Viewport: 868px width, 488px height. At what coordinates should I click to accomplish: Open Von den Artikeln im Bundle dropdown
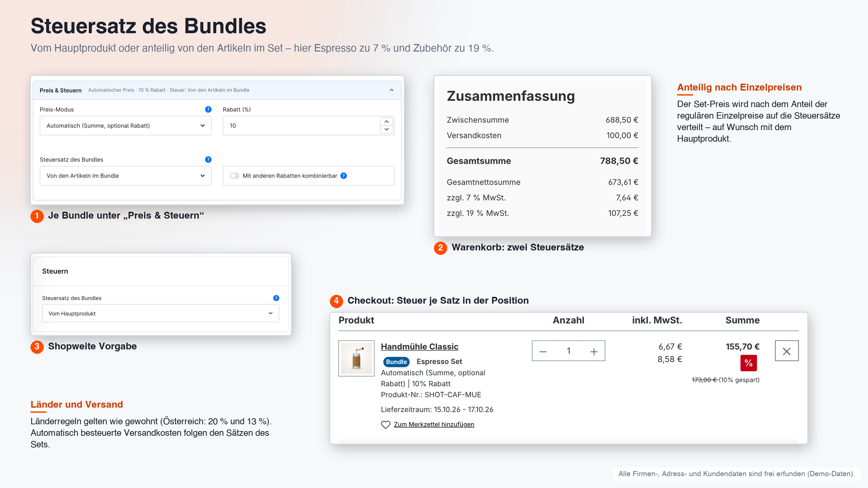125,176
